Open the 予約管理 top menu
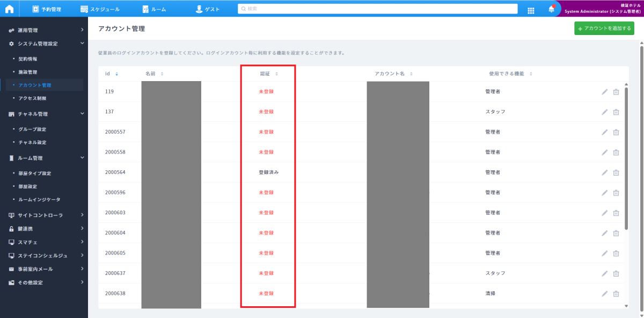The height and width of the screenshot is (318, 644). click(x=47, y=9)
